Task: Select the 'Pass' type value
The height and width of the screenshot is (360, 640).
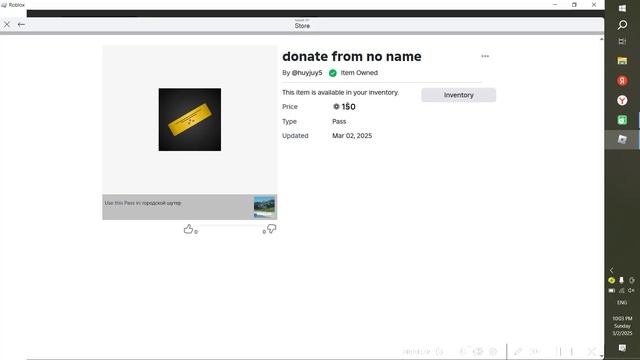Action: (x=339, y=121)
